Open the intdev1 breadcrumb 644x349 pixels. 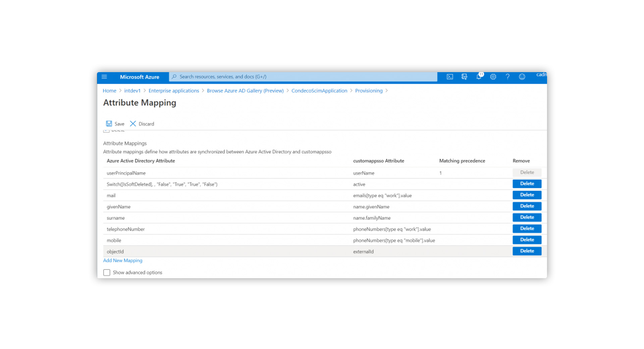pos(132,91)
